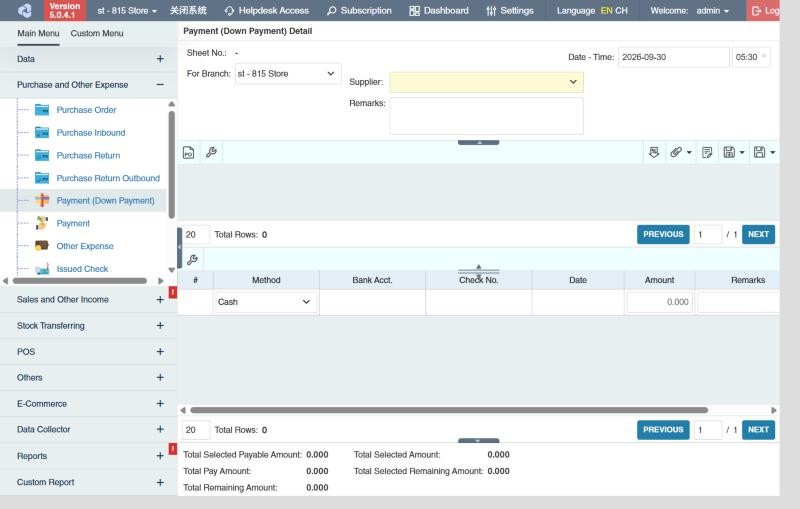
Task: Switch language to EN
Action: pyautogui.click(x=606, y=10)
